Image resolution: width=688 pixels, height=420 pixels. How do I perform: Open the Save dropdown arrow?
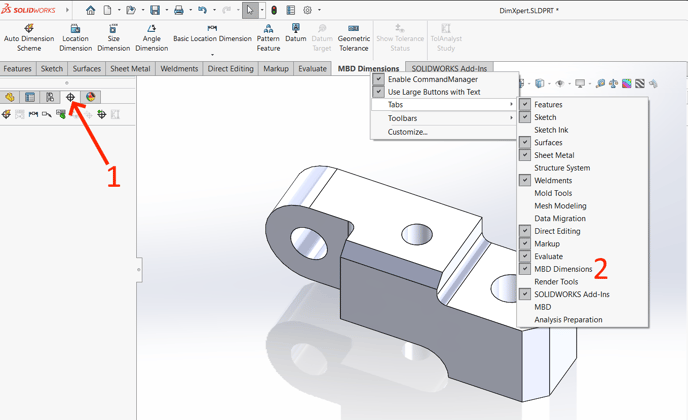(x=166, y=10)
